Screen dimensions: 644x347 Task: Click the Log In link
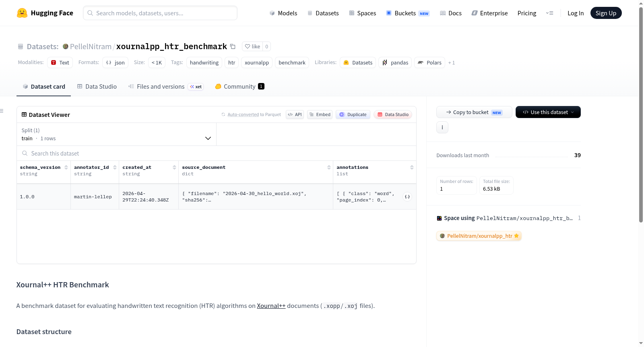click(576, 13)
